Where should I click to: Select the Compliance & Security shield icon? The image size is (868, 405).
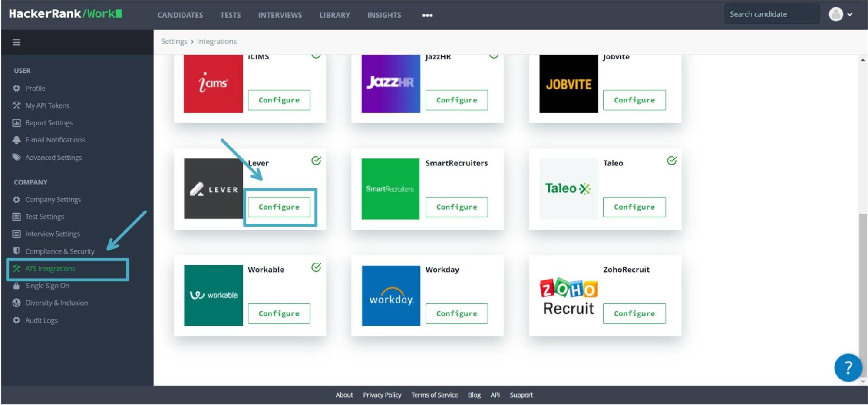click(17, 251)
